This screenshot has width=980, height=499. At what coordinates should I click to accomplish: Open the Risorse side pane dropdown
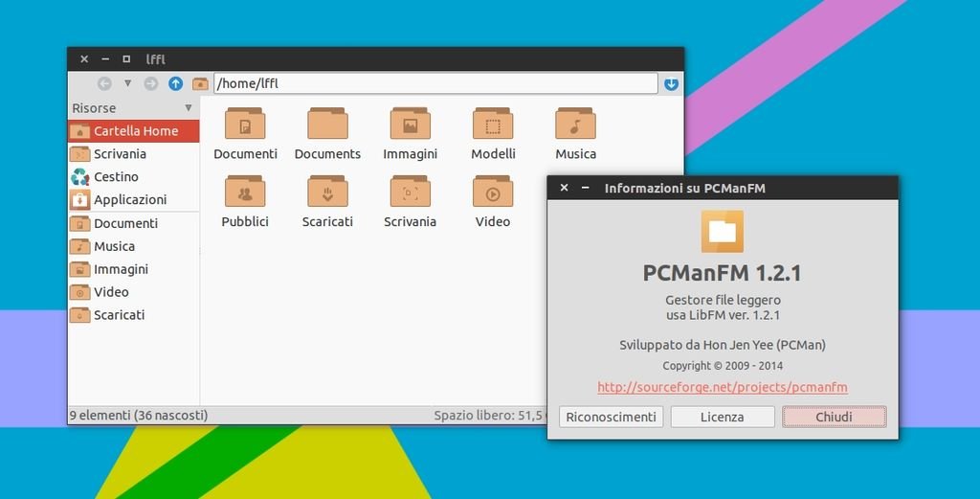pyautogui.click(x=189, y=108)
